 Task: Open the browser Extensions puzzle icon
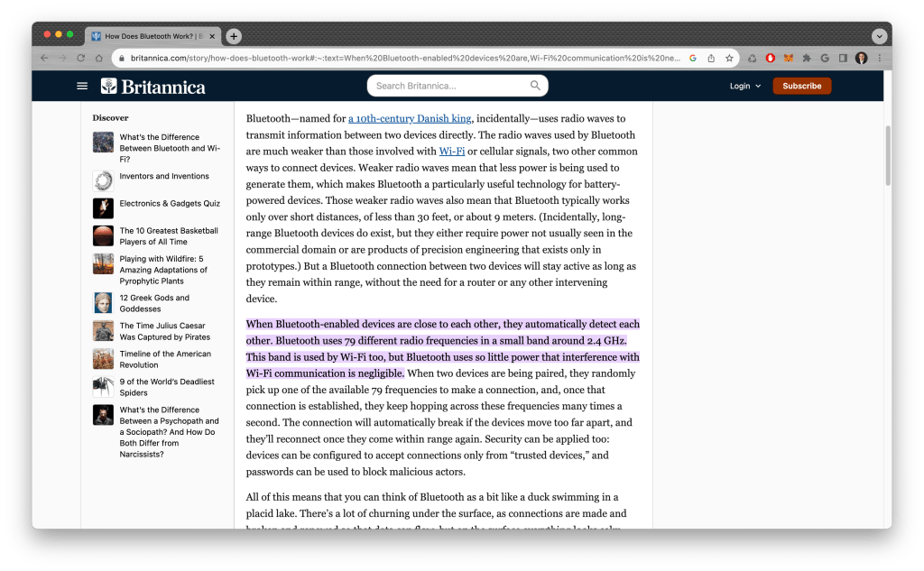tap(807, 58)
